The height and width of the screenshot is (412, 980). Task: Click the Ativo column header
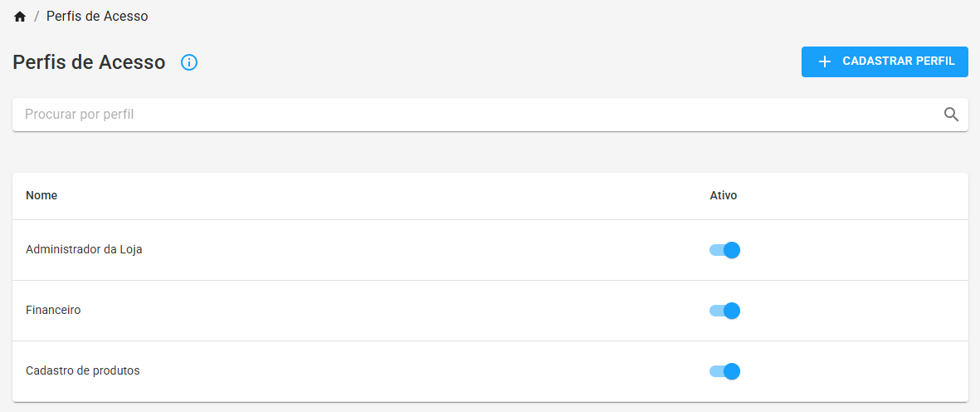click(723, 196)
